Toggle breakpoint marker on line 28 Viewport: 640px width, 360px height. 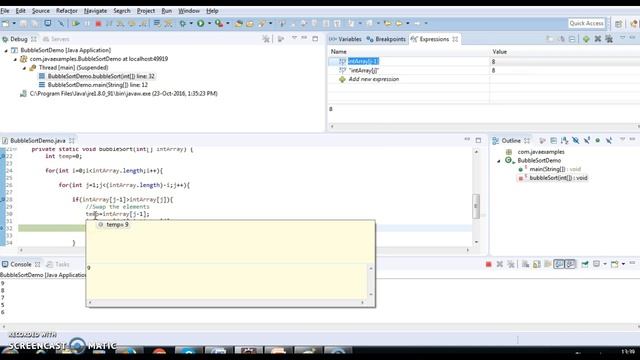click(2, 200)
